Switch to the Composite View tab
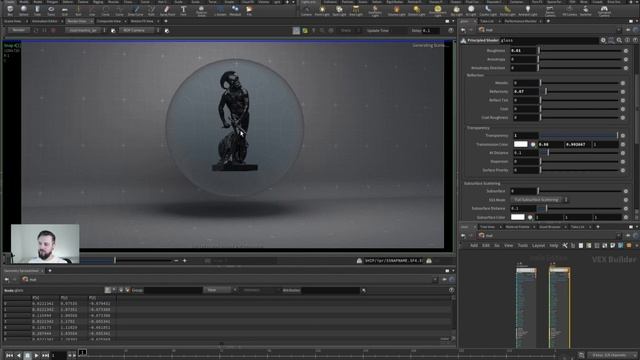The image size is (640, 360). coord(109,21)
